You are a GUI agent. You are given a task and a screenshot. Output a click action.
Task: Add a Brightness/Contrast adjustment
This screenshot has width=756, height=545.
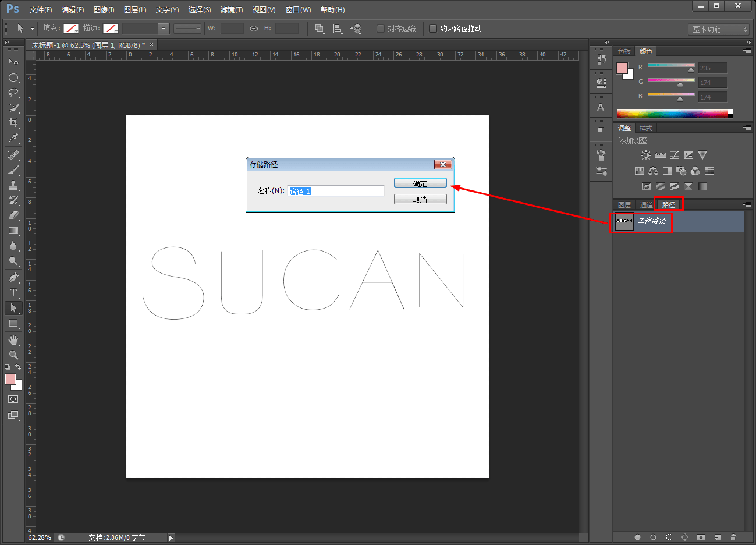tap(646, 155)
